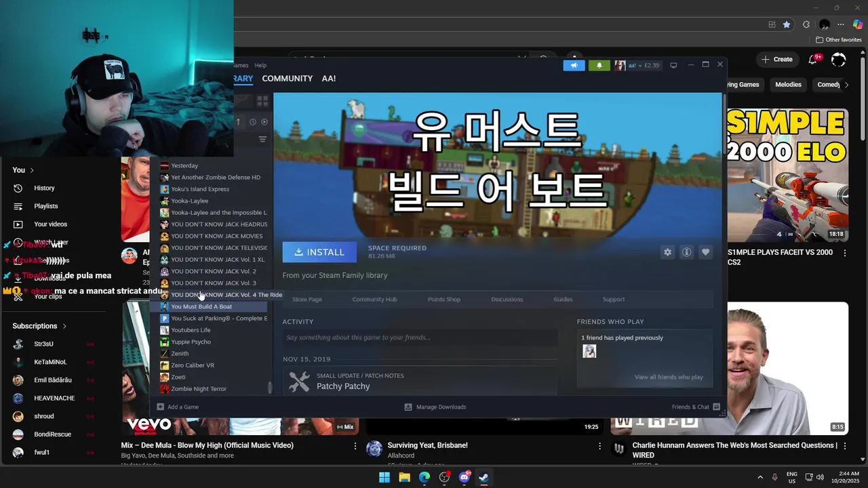Toggle the ready-to-play filter in Steam library
The width and height of the screenshot is (868, 488).
pos(264,122)
